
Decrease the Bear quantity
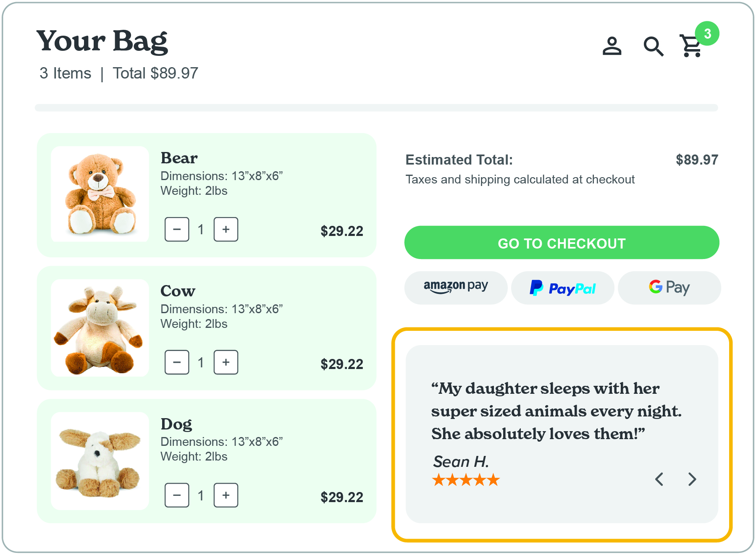tap(177, 230)
